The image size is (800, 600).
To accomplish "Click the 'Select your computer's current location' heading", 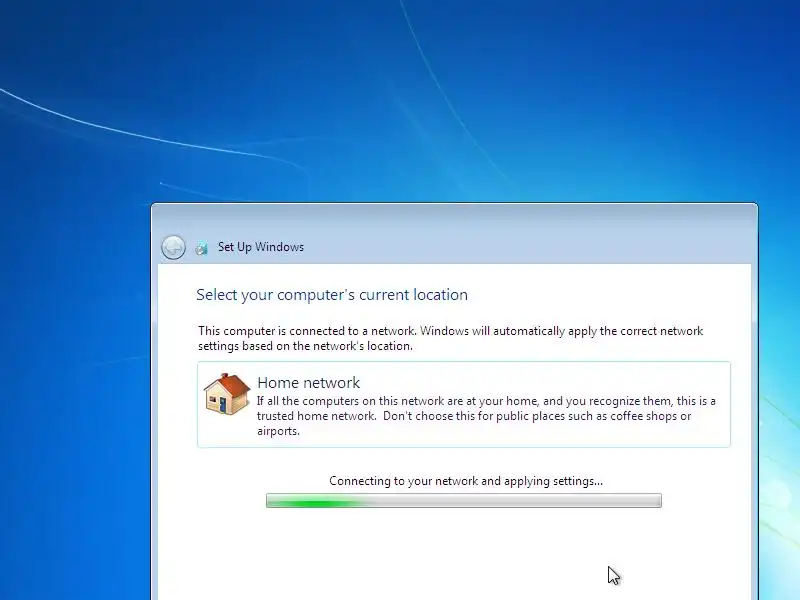I will point(332,295).
